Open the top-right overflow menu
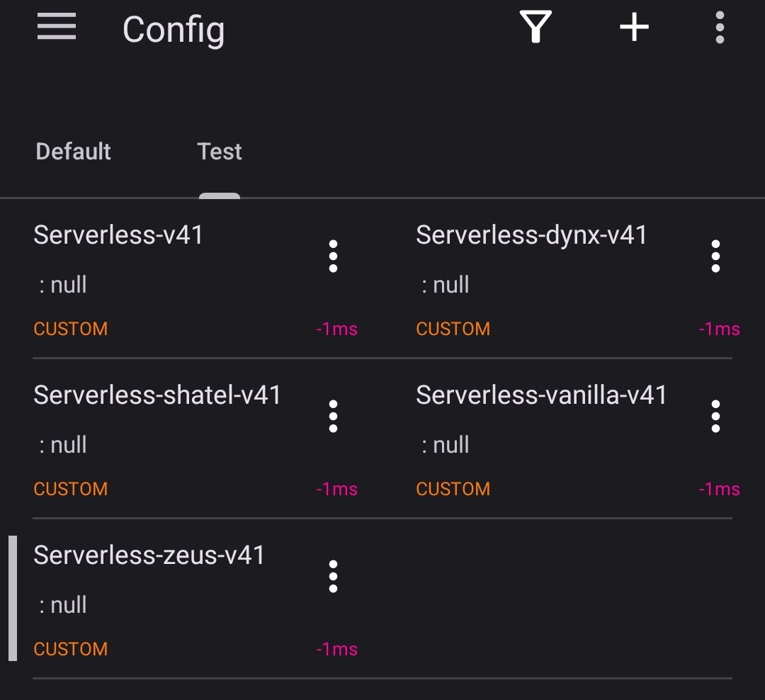This screenshot has height=700, width=765. 720,28
